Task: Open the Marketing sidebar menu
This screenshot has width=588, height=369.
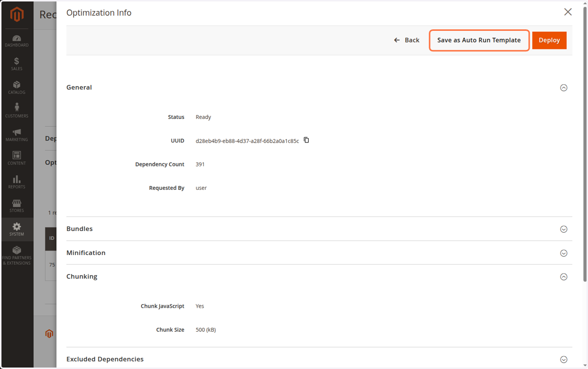Action: tap(17, 135)
